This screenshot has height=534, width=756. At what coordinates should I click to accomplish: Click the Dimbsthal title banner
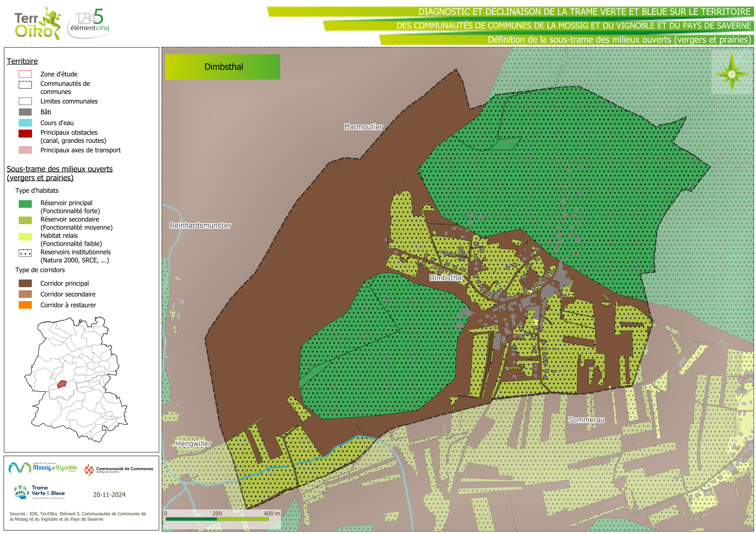click(x=223, y=67)
